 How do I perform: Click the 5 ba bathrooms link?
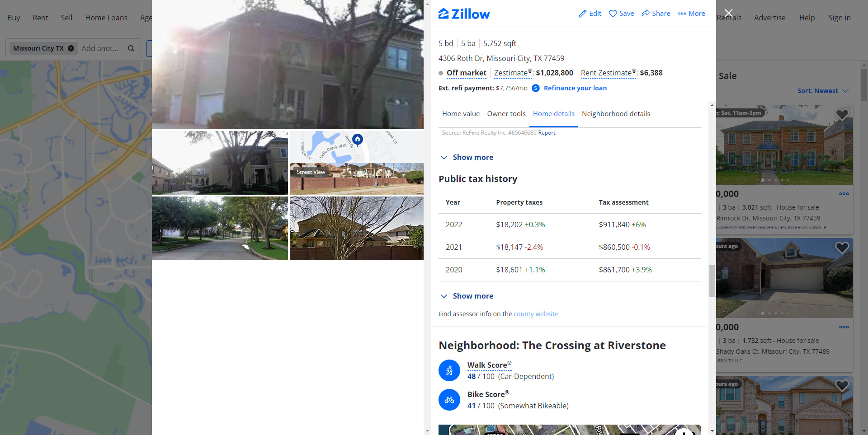coord(468,43)
